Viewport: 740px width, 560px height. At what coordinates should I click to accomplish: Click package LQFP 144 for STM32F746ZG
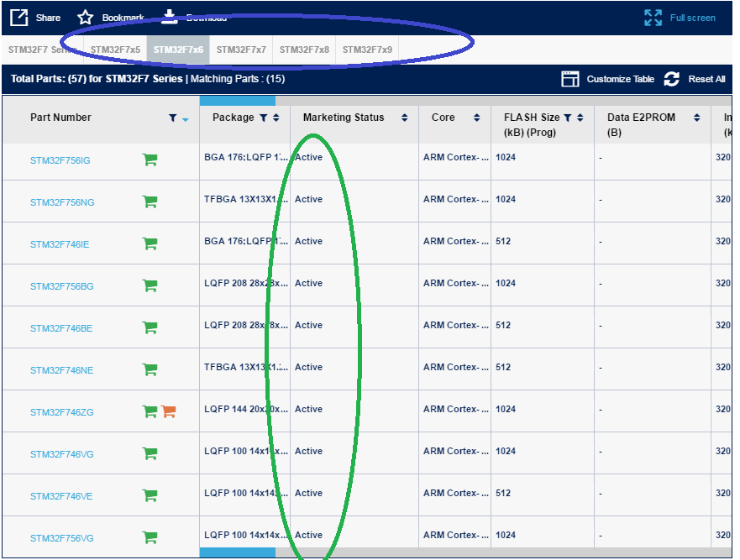246,409
